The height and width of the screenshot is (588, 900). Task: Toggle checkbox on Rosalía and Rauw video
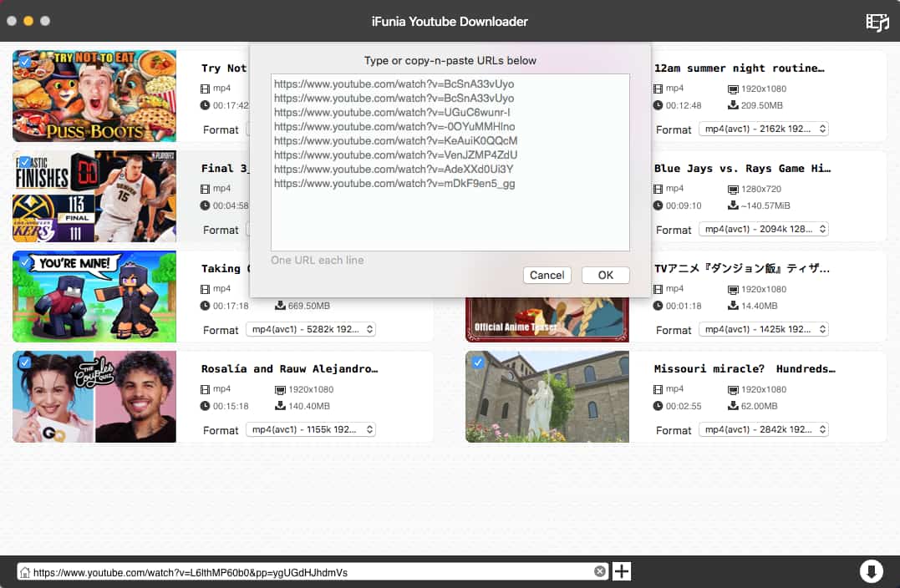tap(25, 362)
